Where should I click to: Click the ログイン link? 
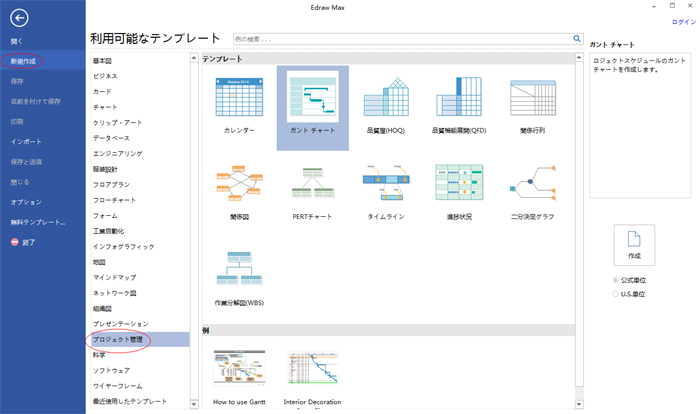tap(683, 22)
